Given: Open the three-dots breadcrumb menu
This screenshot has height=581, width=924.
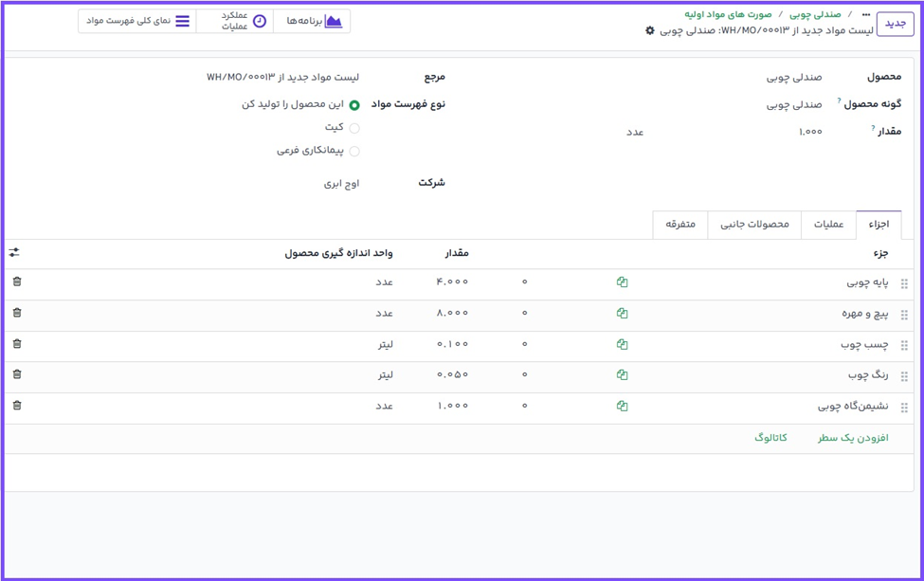Looking at the screenshot, I should [x=865, y=15].
